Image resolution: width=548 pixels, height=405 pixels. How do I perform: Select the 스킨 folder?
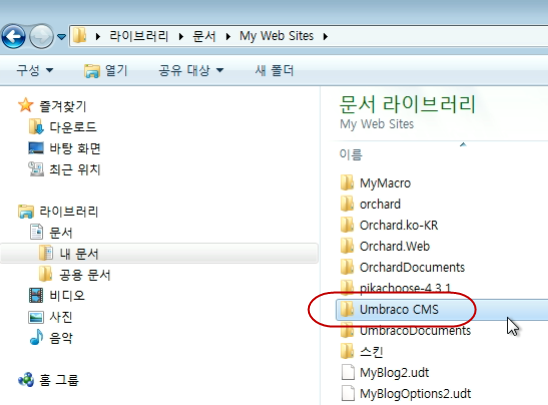[x=371, y=352]
